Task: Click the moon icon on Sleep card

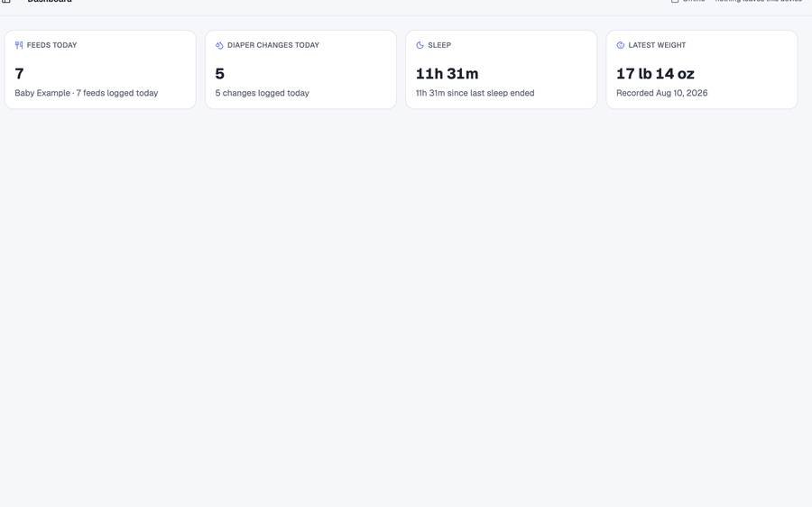Action: pyautogui.click(x=420, y=45)
